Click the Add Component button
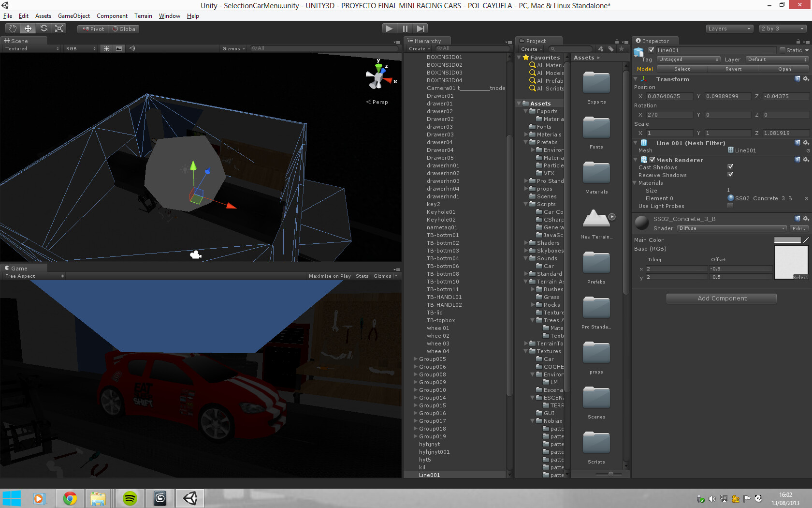The height and width of the screenshot is (508, 812). click(721, 298)
